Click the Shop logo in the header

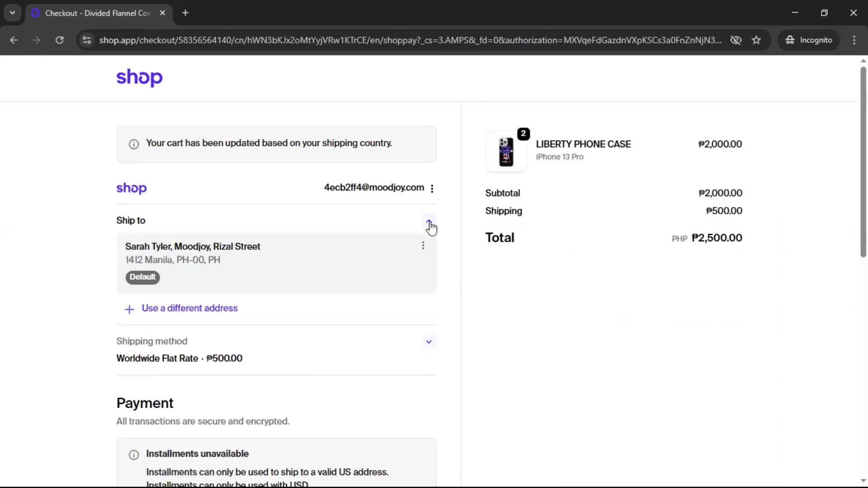pos(139,78)
